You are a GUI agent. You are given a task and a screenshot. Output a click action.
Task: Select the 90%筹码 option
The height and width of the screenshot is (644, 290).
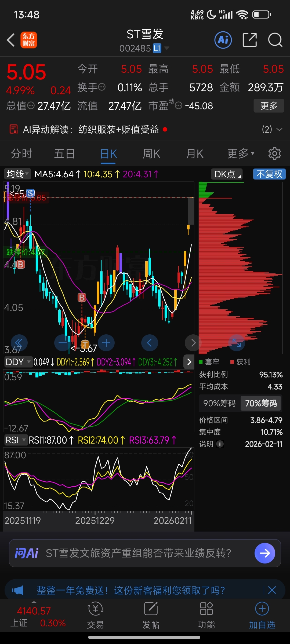(219, 403)
